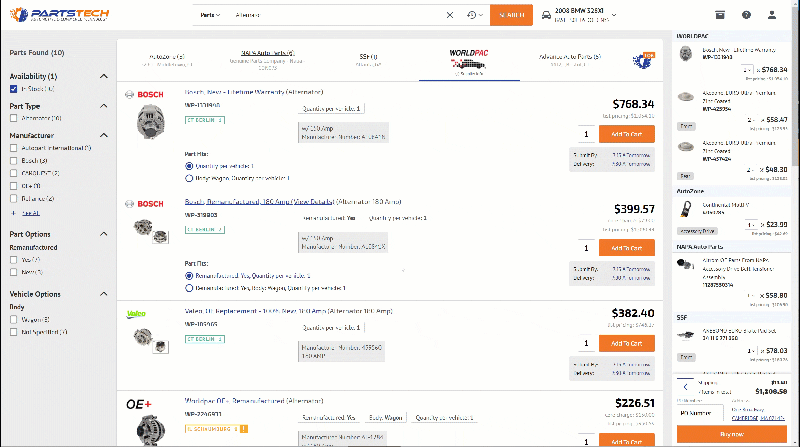
Task: Check the Not Specified body filter
Action: [x=14, y=332]
